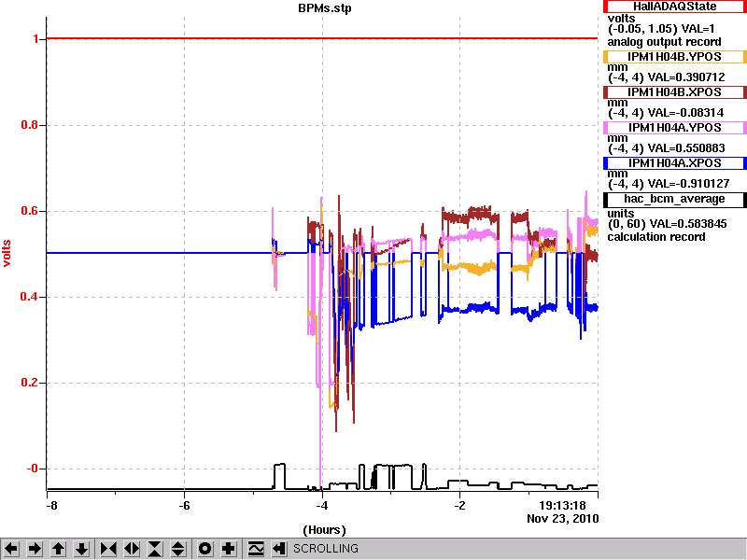The height and width of the screenshot is (560, 747).
Task: Pan the graph left with the left arrow
Action: coord(11,549)
